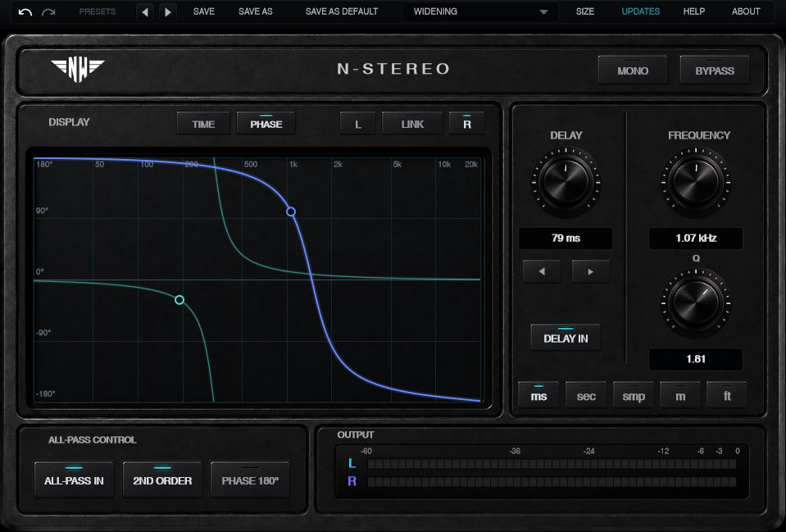Select the L channel button
The height and width of the screenshot is (532, 786).
[358, 124]
